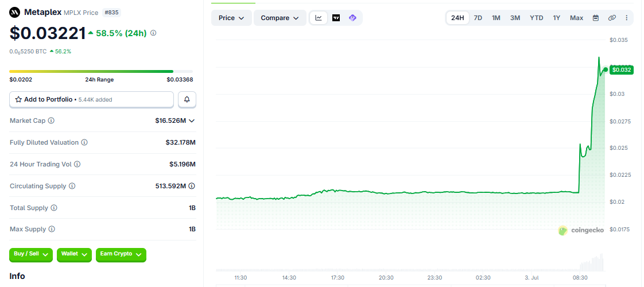Show Max Supply info icon
This screenshot has width=644, height=287.
(52, 229)
